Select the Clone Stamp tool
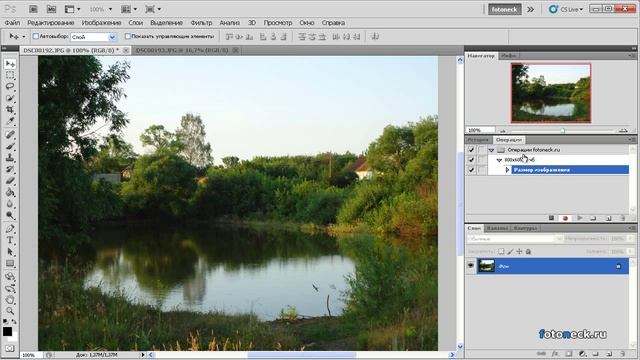The height and width of the screenshot is (360, 640). pos(10,158)
